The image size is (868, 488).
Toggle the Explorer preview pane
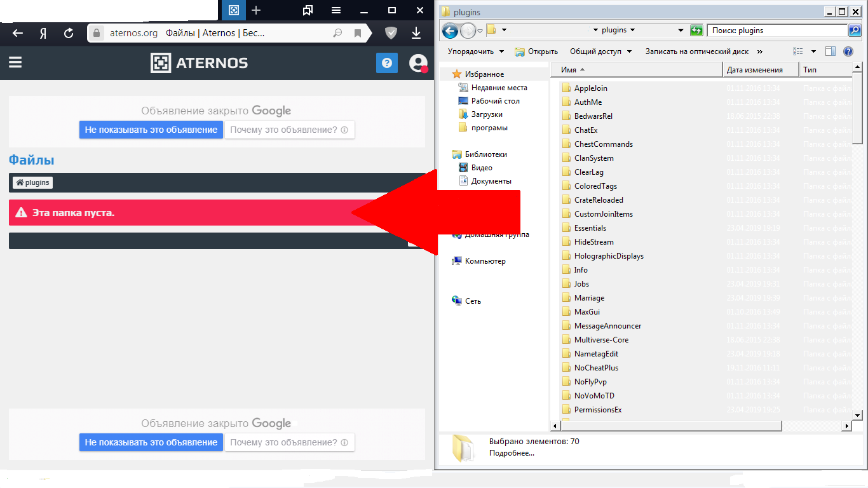[830, 51]
